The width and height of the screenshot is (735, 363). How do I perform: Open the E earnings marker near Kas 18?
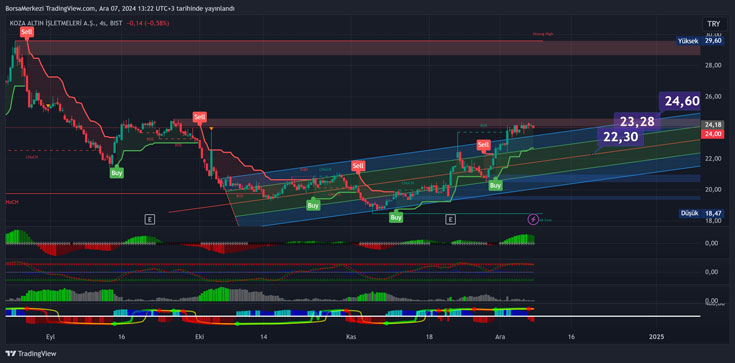[450, 219]
